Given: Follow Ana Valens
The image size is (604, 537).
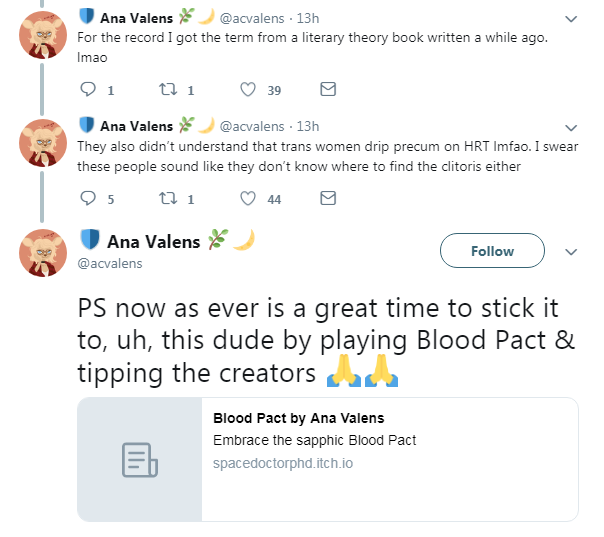Looking at the screenshot, I should (x=492, y=251).
